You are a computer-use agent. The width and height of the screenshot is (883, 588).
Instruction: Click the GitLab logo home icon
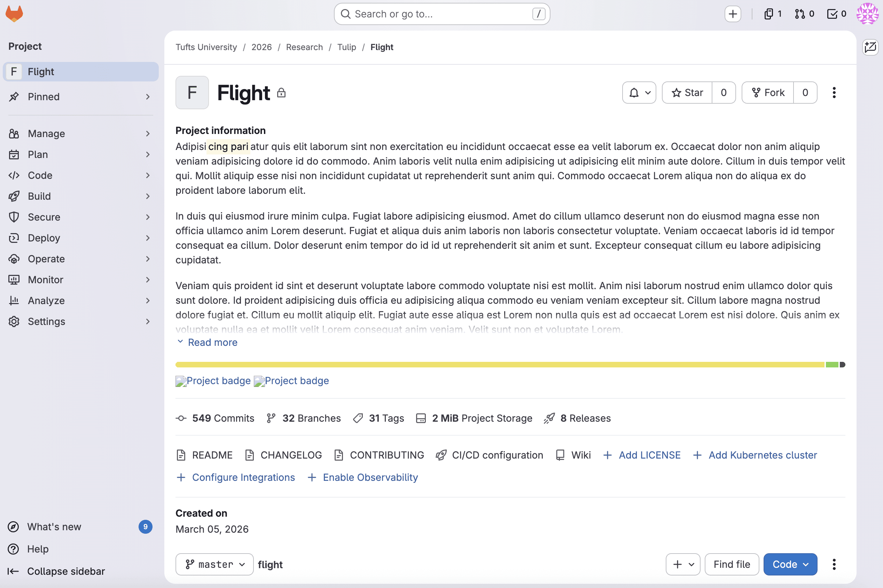pos(14,14)
